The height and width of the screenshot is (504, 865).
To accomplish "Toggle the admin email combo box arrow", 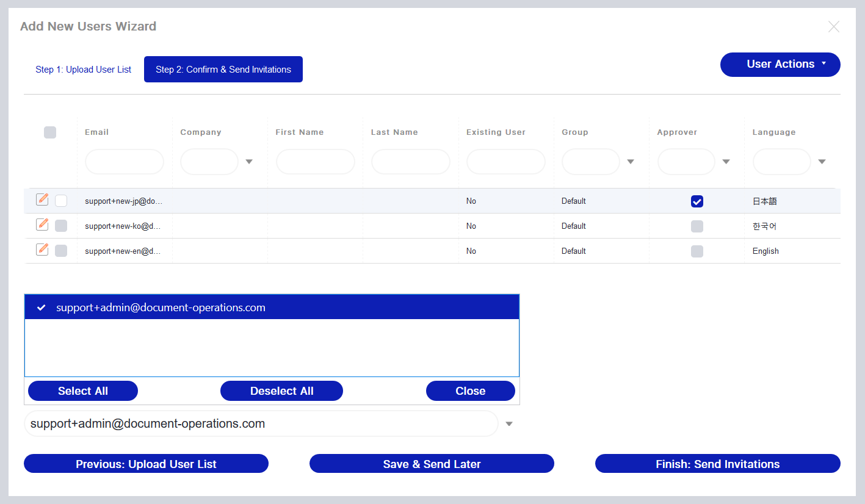I will click(x=509, y=424).
